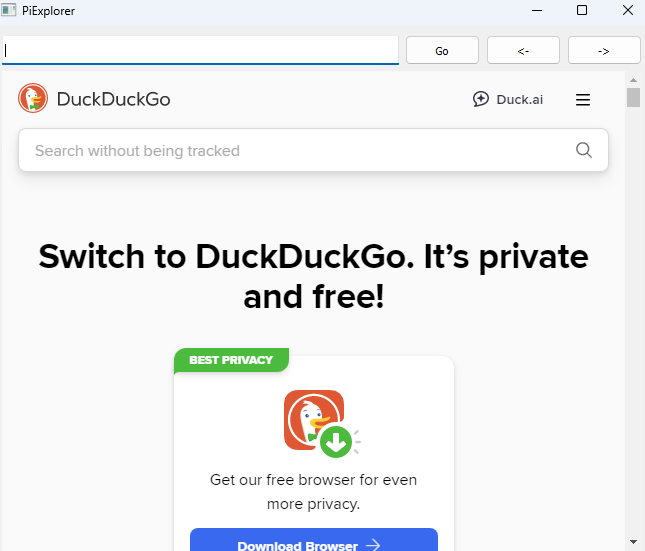645x551 pixels.
Task: Click the DuckDuckGo wordmark text
Action: (x=114, y=99)
